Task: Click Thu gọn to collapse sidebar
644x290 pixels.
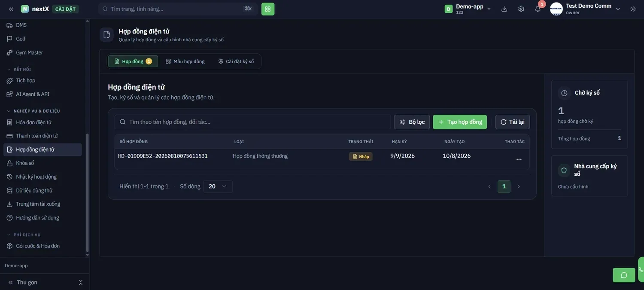Action: pos(23,282)
